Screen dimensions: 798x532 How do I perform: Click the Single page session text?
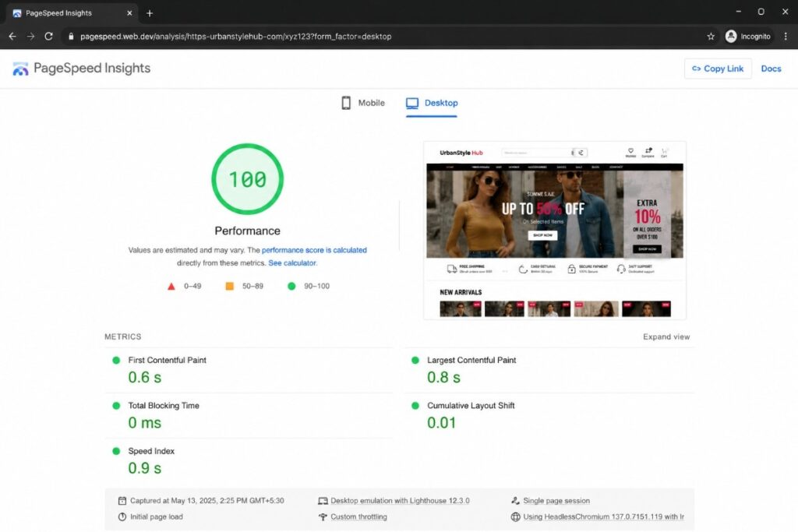(556, 501)
